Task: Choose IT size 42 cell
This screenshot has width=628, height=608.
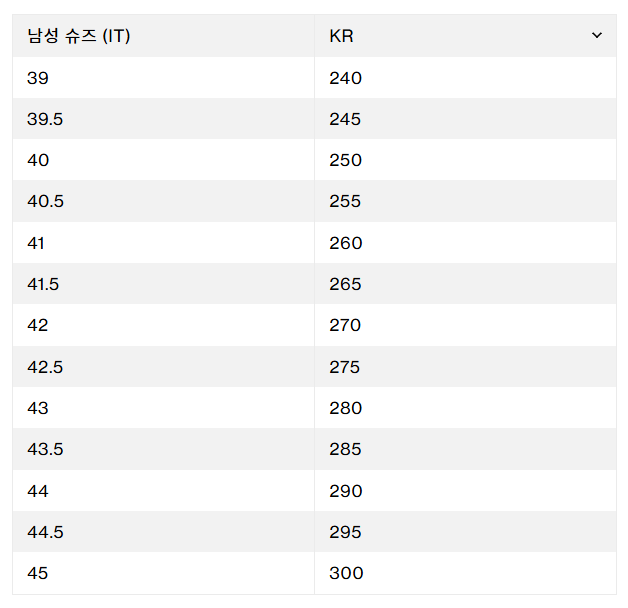Action: point(38,325)
